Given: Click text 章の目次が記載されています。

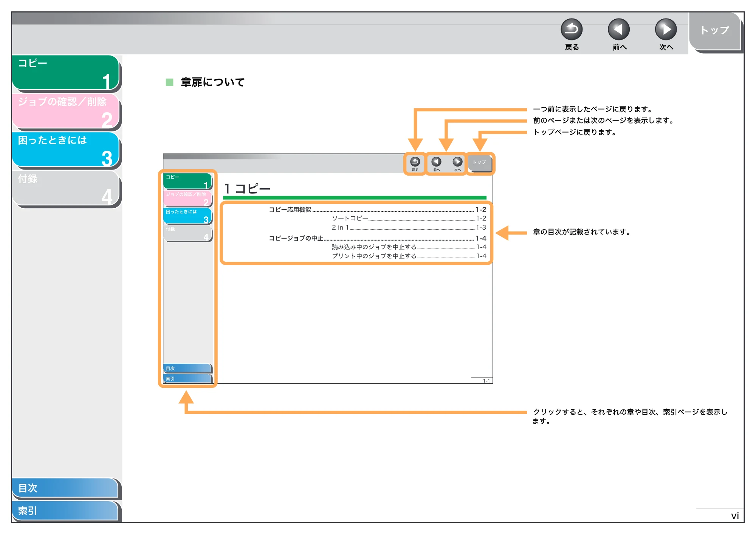Looking at the screenshot, I should pos(581,232).
